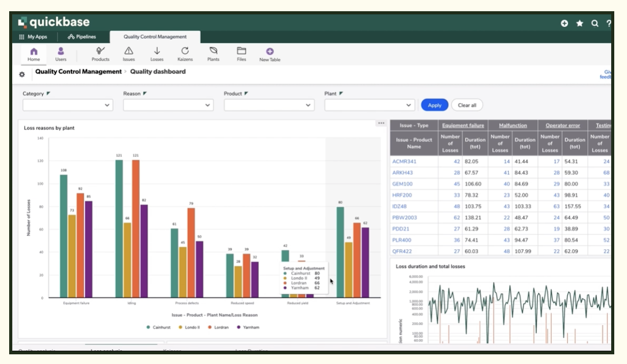Open the HRF200 product link
Viewport: 627px width, 364px height.
(x=402, y=195)
